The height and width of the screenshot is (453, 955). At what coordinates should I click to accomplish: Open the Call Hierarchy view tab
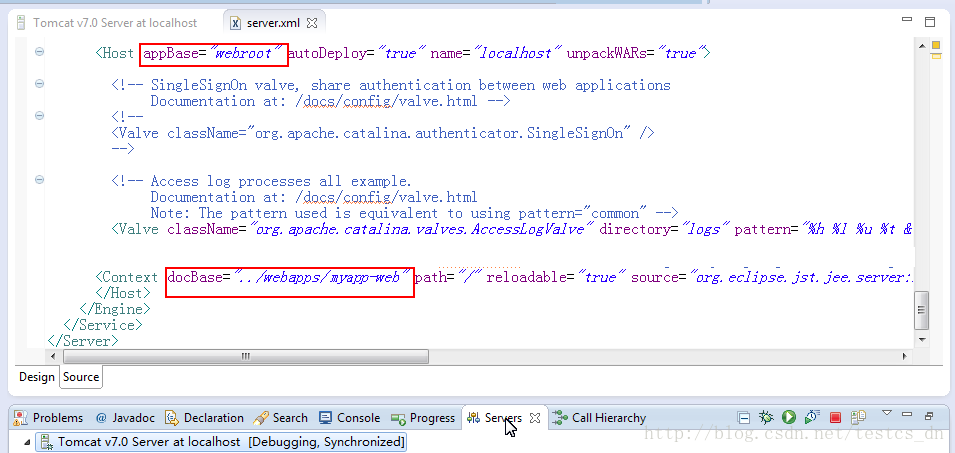(x=599, y=418)
